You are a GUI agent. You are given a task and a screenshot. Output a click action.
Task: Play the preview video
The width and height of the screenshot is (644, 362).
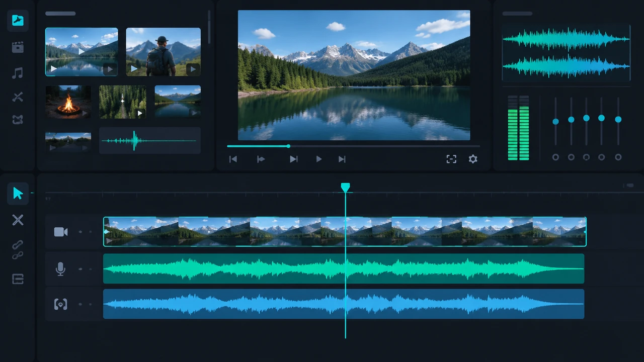(318, 159)
